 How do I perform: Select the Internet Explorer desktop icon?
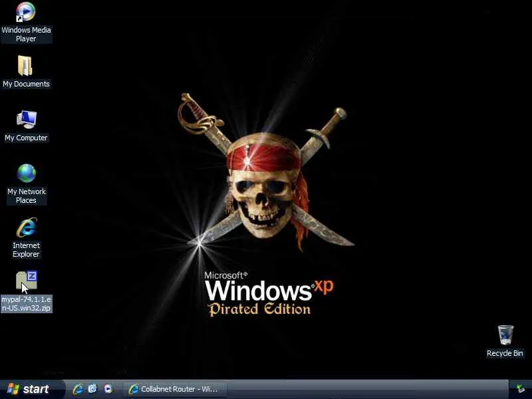point(27,227)
